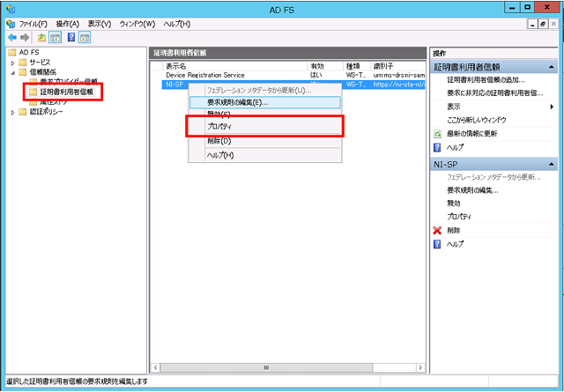The width and height of the screenshot is (564, 392).
Task: Click the Up one level folder icon
Action: [41, 37]
